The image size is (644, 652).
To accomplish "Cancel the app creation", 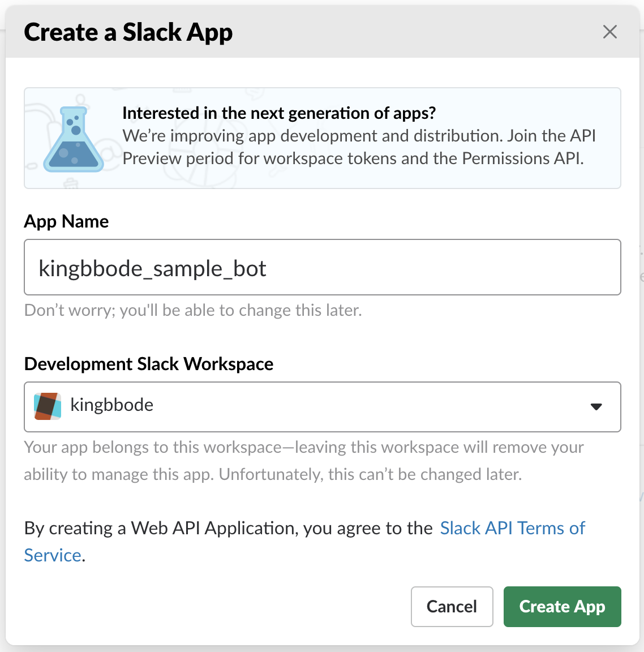I will (452, 607).
